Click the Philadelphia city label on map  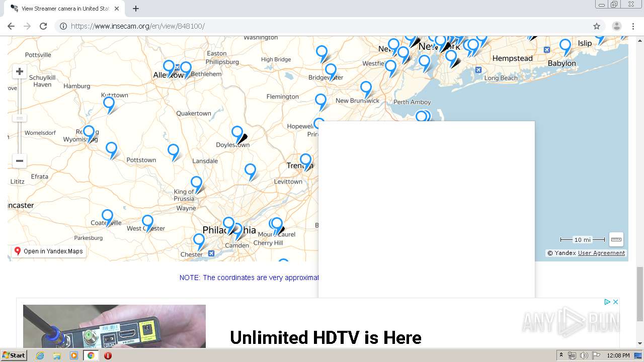click(229, 230)
